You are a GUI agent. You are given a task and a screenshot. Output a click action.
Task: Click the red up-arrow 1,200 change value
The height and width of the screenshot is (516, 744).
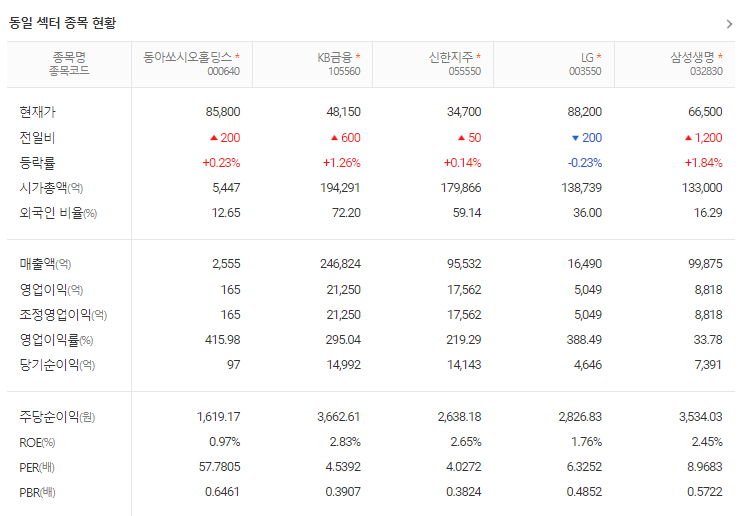(704, 138)
